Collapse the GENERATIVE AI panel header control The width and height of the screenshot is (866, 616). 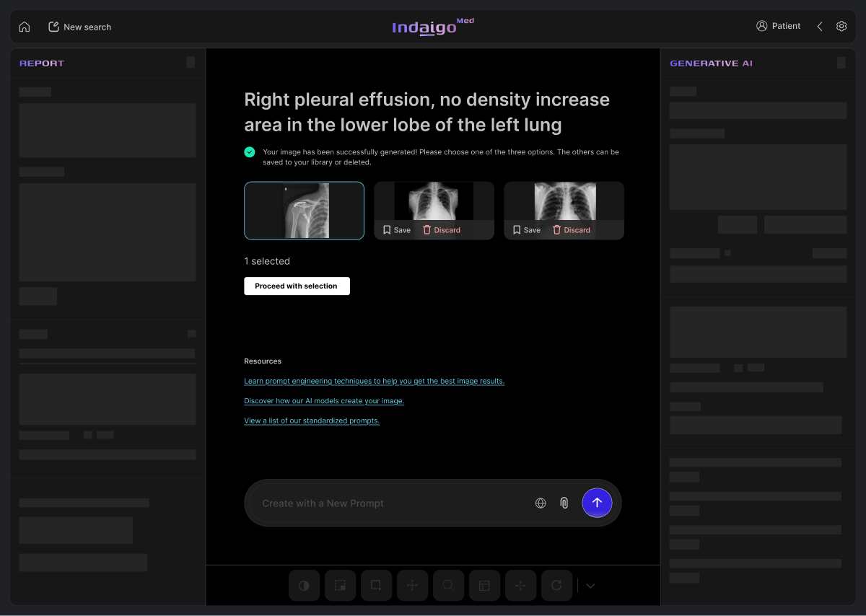pos(841,63)
